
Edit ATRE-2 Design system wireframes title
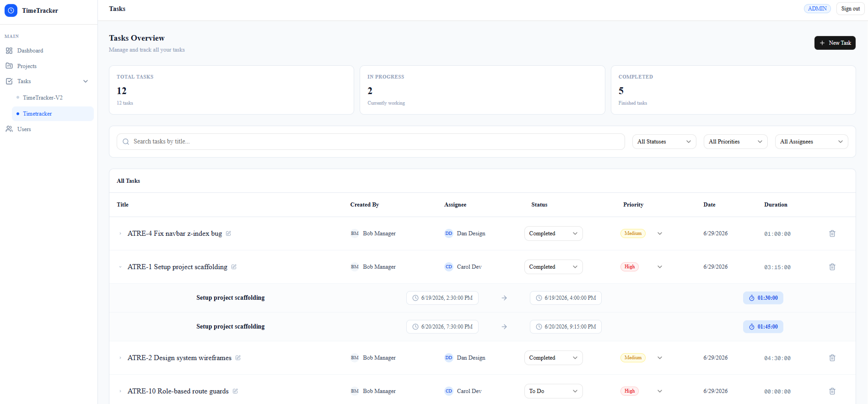[x=238, y=358]
